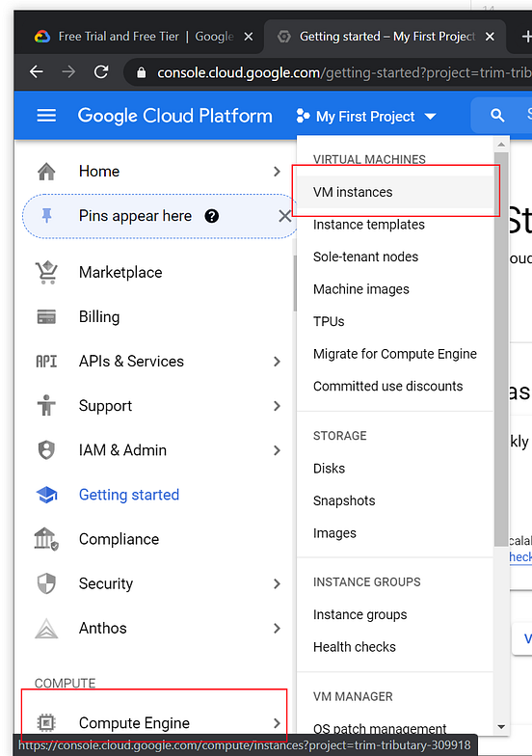
Task: Click the Compute Engine chip icon
Action: pos(46,723)
